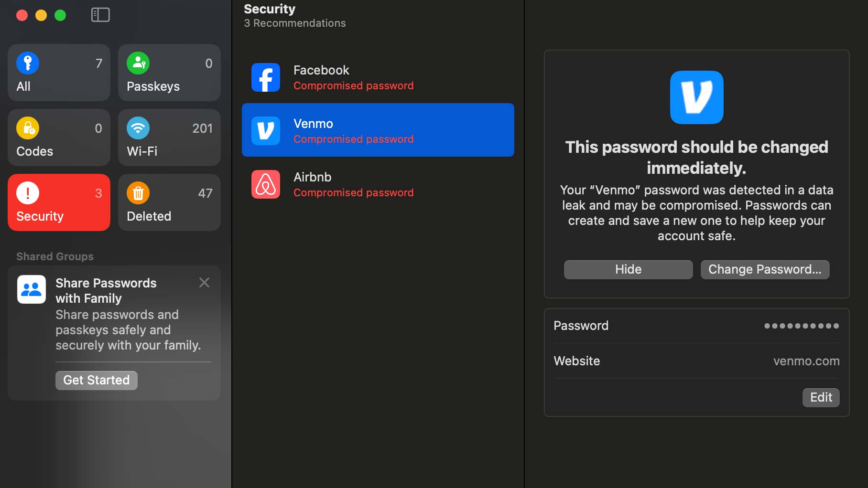Dismiss the Share Passwords with Family card
This screenshot has height=488, width=868.
(x=204, y=283)
